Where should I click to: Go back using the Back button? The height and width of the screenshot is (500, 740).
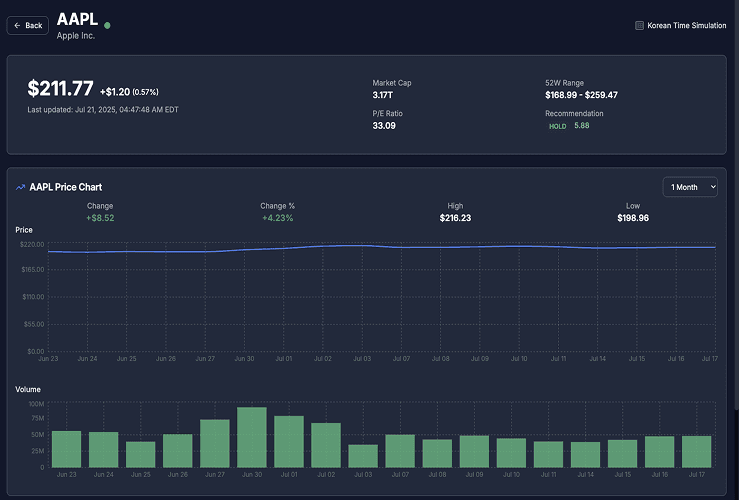tap(27, 25)
